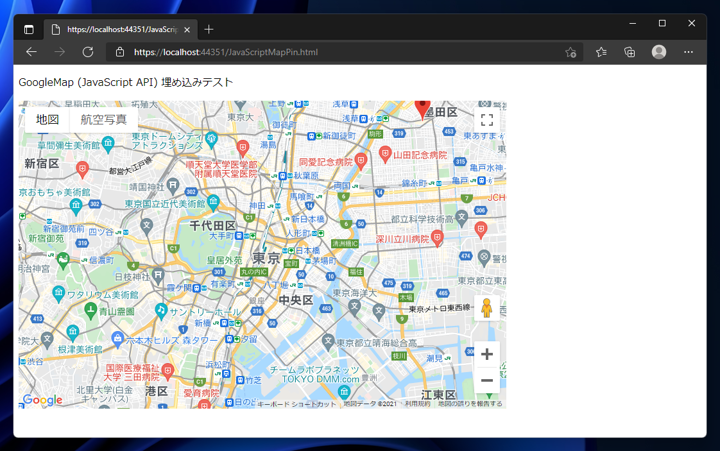
Task: Zoom in the map
Action: 487,354
